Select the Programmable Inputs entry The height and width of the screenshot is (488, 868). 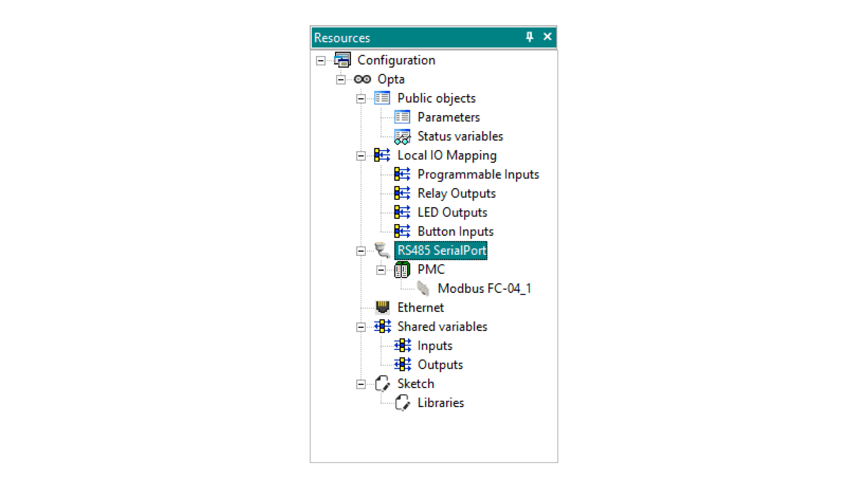point(478,174)
